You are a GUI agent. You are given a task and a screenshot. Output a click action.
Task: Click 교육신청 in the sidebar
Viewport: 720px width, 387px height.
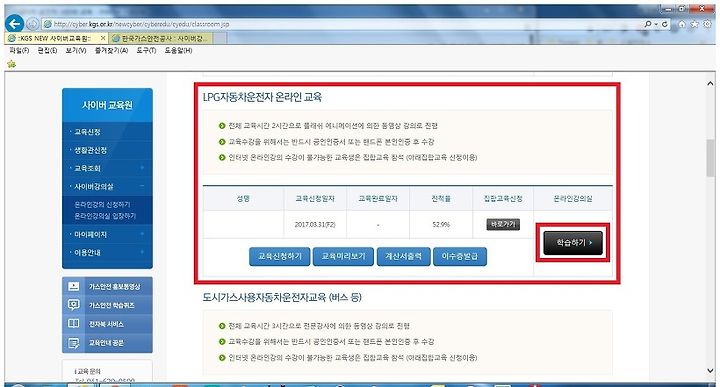[87, 132]
